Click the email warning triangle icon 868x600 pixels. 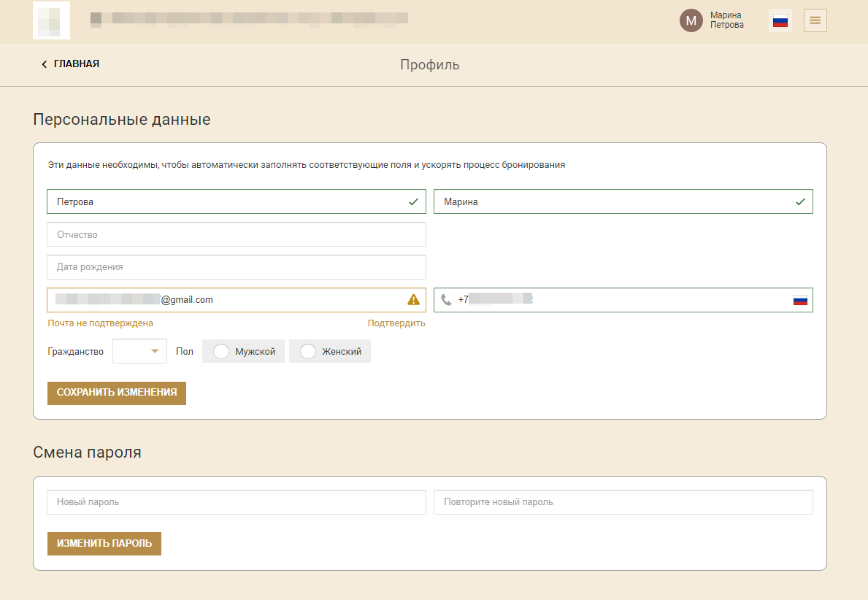(x=413, y=300)
